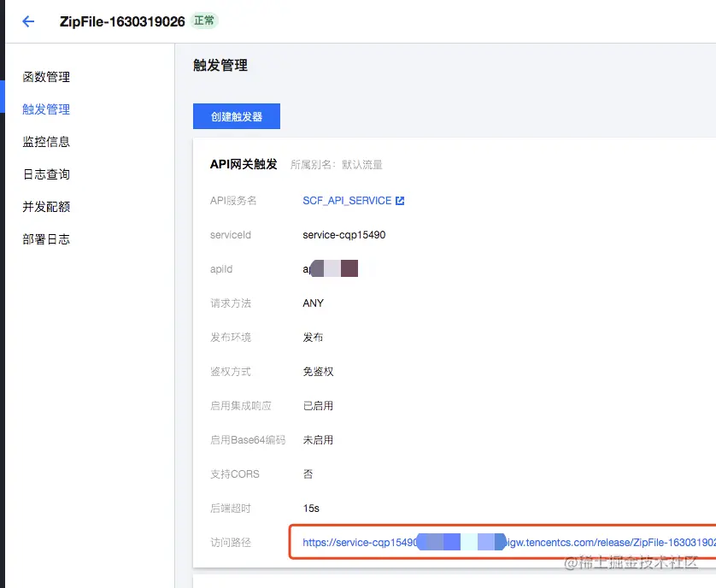Click the 所属别名: 默认流量 text
The height and width of the screenshot is (588, 716).
337,164
